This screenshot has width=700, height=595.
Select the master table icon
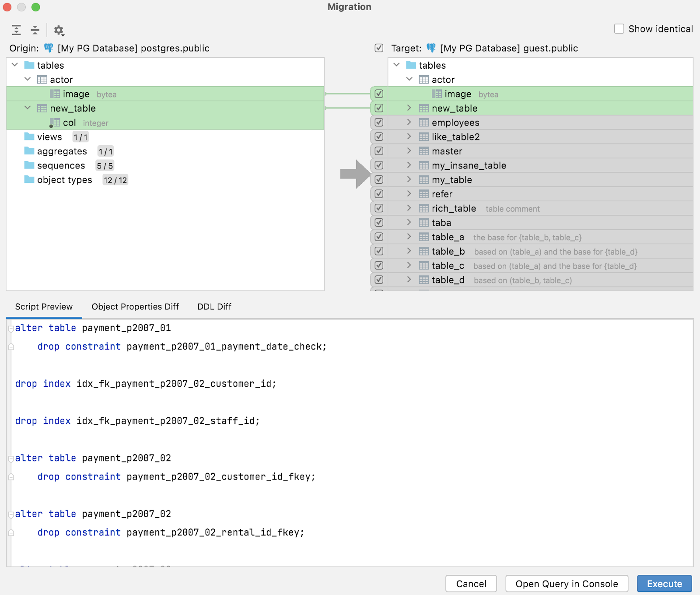[424, 151]
